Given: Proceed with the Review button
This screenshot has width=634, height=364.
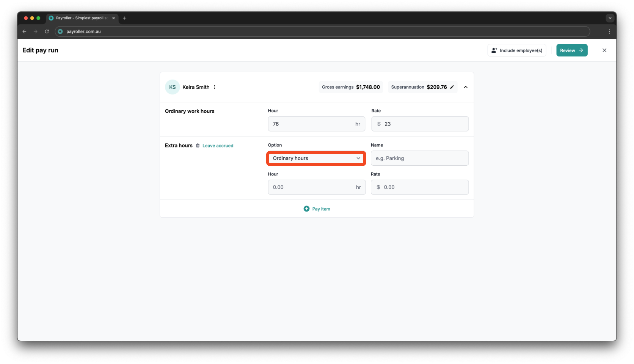Looking at the screenshot, I should [x=572, y=50].
